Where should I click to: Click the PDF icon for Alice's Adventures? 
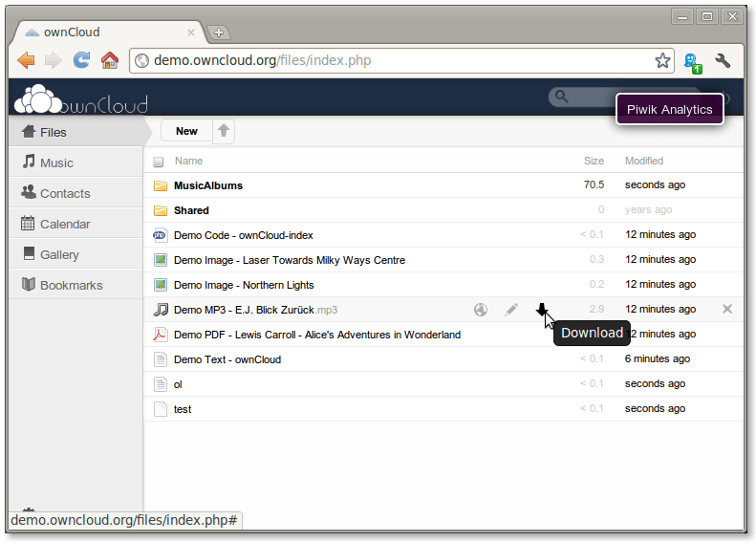[160, 335]
